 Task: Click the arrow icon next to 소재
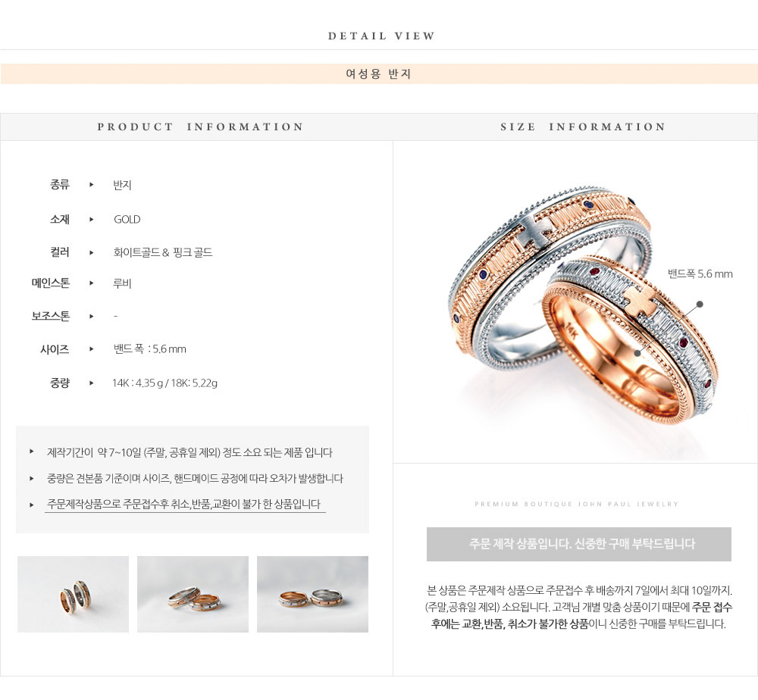[x=92, y=220]
